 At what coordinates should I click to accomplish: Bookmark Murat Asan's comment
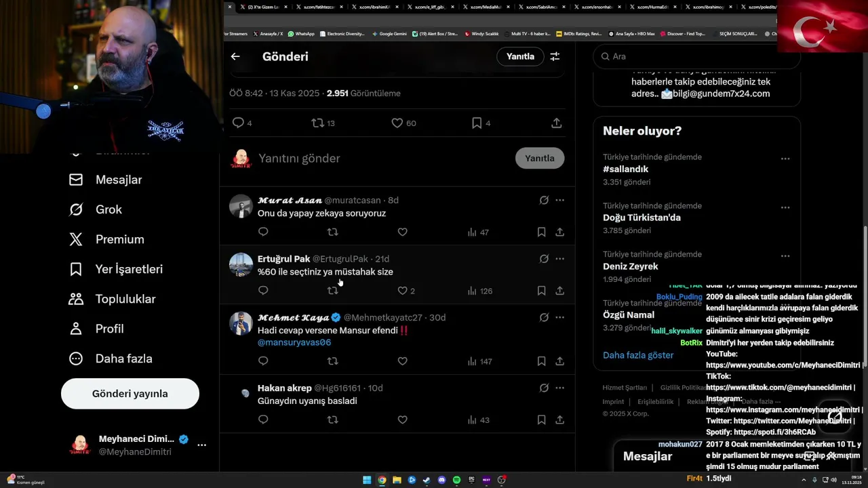pos(541,232)
